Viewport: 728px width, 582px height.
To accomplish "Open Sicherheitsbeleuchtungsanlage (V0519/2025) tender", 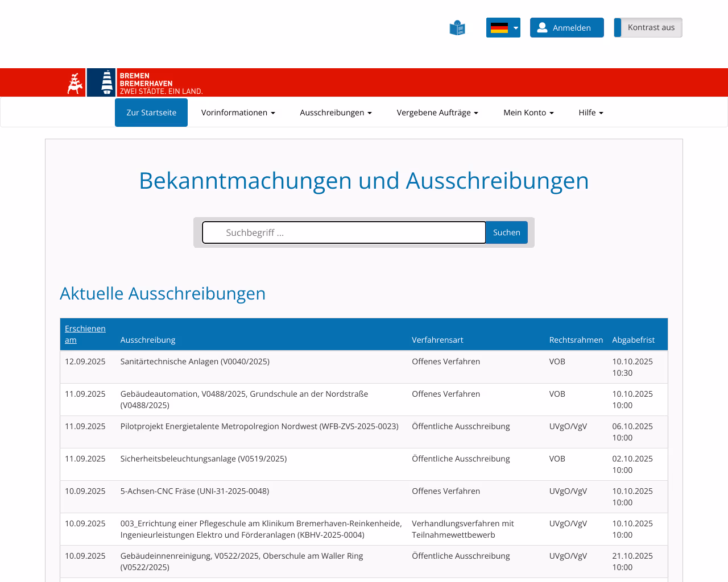I will click(x=204, y=459).
